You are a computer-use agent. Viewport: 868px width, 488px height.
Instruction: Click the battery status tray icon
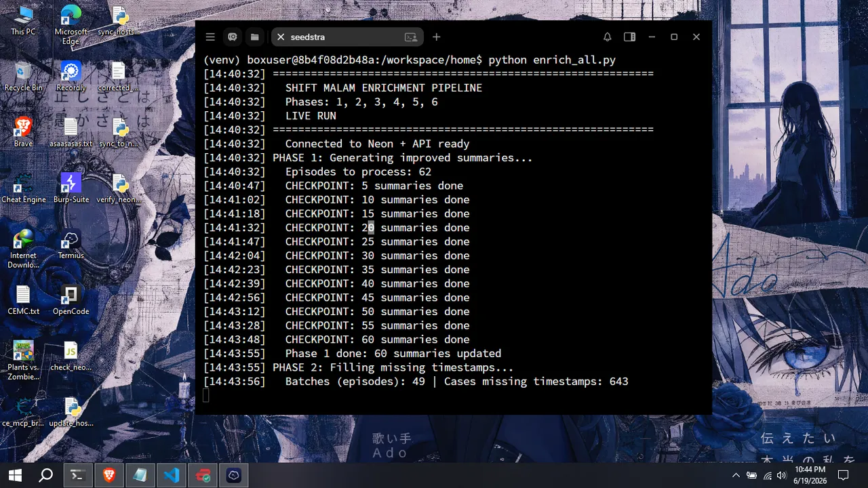coord(751,475)
